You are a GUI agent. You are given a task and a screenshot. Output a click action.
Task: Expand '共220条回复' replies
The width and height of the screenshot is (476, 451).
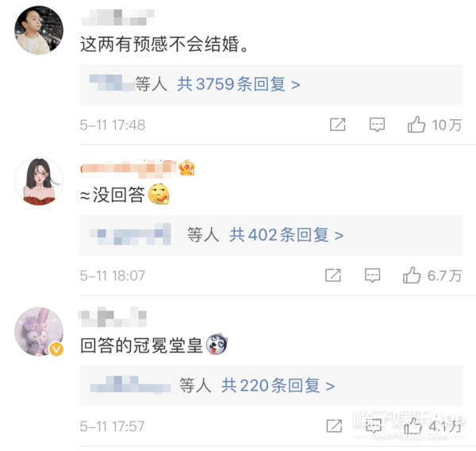point(278,385)
